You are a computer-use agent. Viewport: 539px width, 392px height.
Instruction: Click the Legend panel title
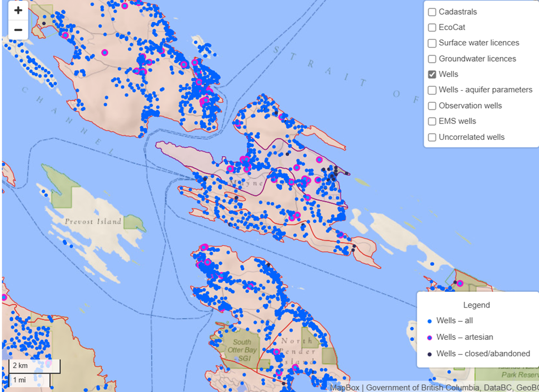coord(476,305)
